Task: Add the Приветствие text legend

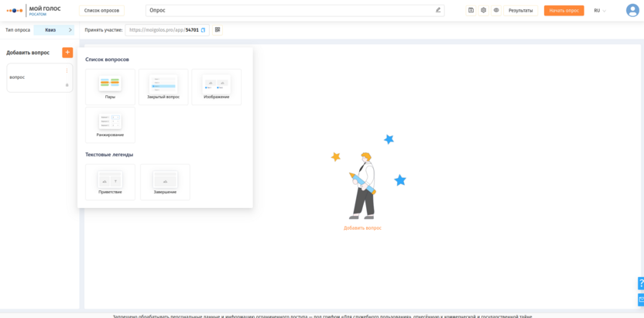Action: click(110, 182)
